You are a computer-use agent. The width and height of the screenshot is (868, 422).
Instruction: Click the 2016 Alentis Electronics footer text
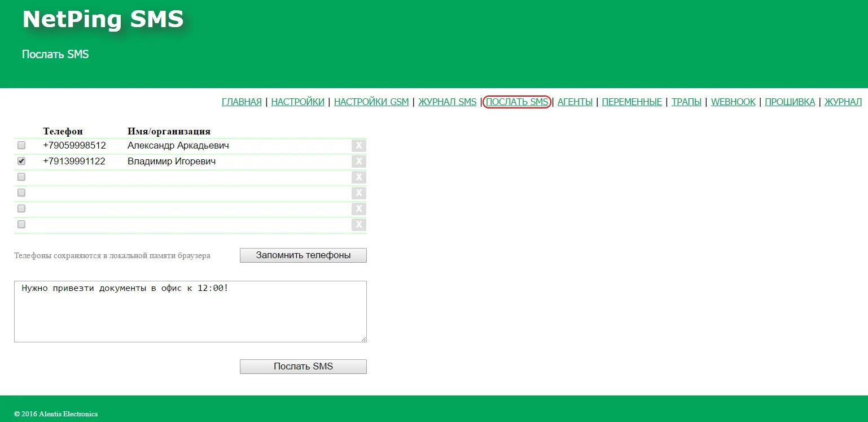point(56,414)
